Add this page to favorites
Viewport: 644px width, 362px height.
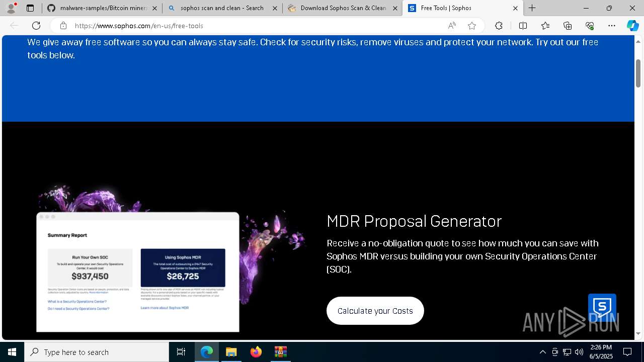[x=472, y=26]
